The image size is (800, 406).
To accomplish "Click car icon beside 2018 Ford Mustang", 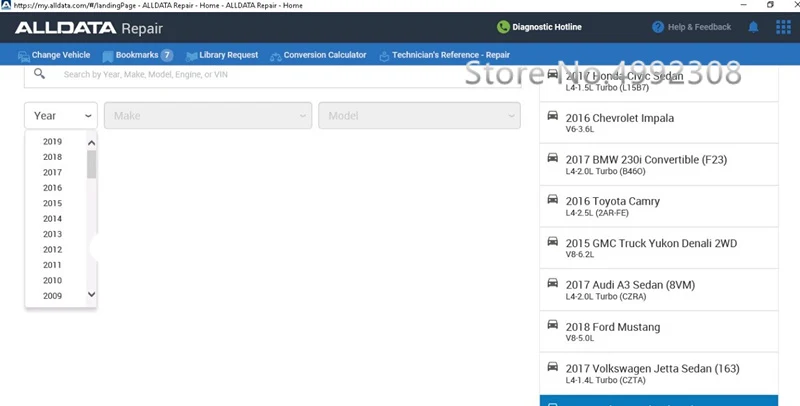I will 553,324.
